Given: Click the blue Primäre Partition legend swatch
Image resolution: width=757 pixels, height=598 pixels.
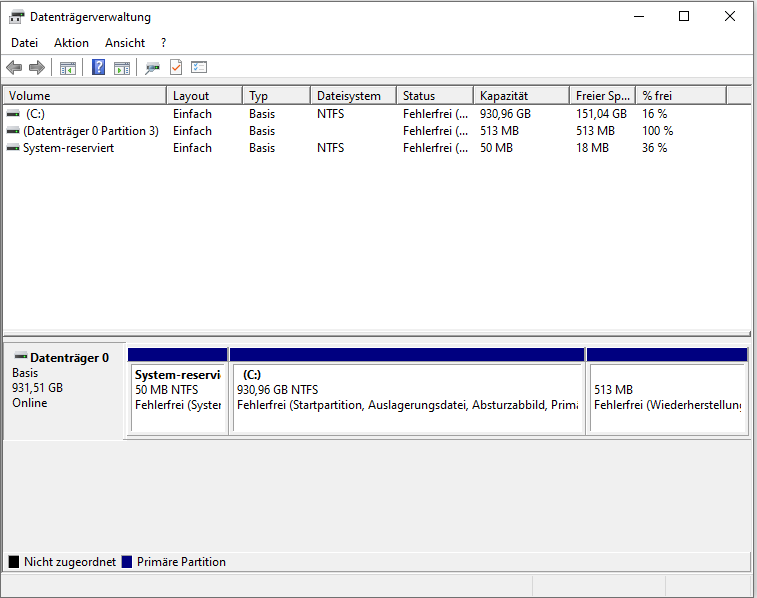Looking at the screenshot, I should point(127,562).
